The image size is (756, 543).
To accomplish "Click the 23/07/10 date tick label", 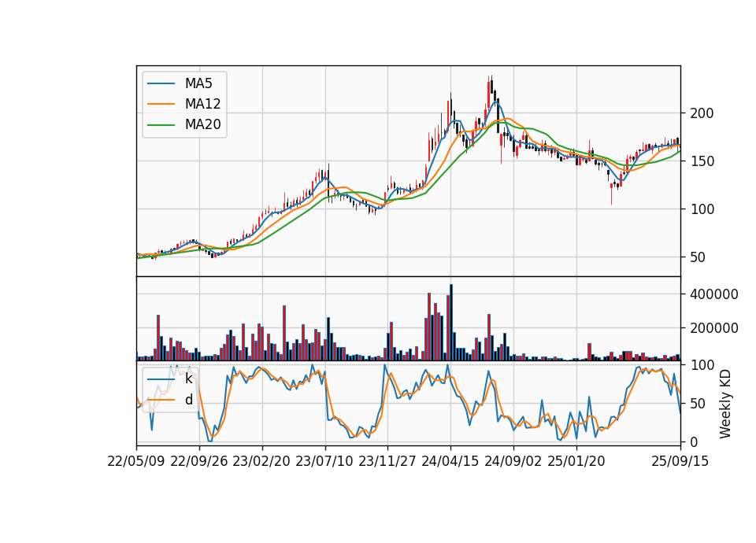I will tap(324, 461).
